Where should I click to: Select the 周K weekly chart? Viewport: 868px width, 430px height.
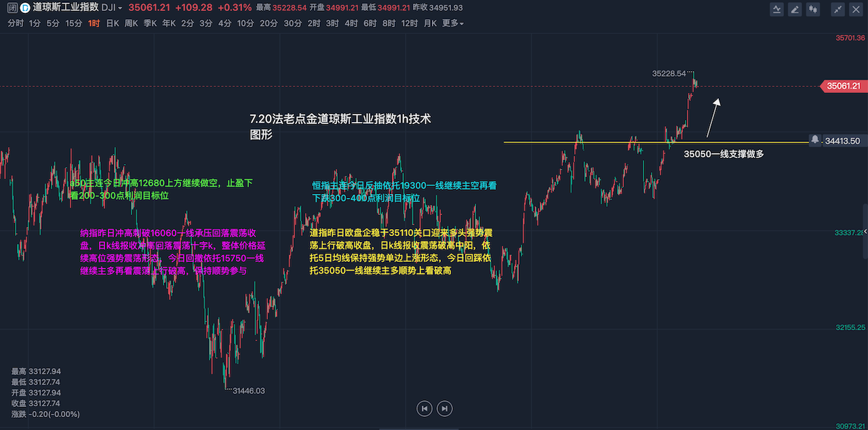[x=131, y=23]
